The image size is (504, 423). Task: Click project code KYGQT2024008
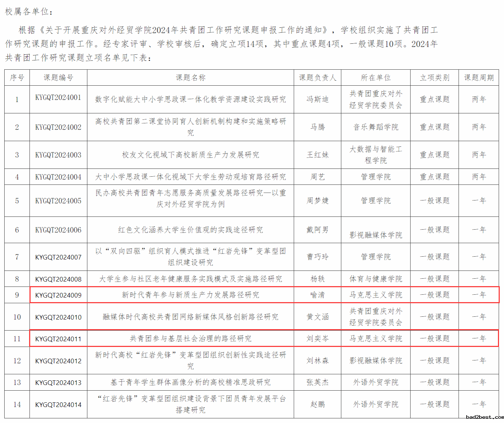click(x=58, y=279)
